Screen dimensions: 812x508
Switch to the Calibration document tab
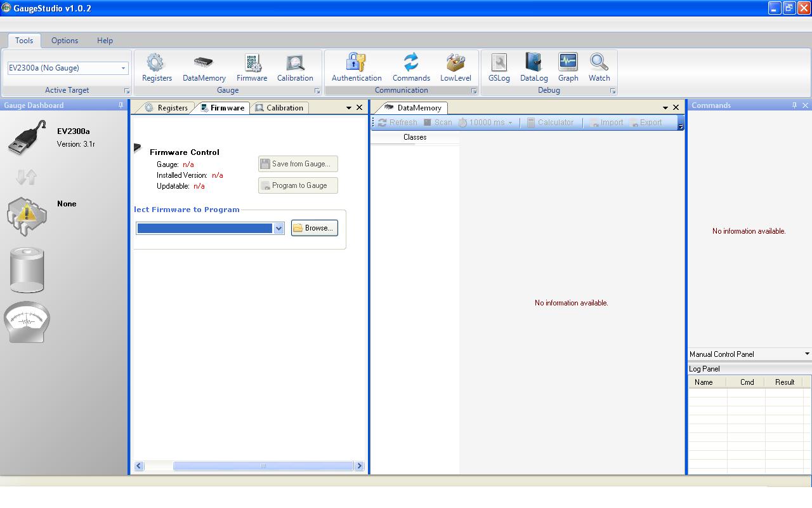279,108
